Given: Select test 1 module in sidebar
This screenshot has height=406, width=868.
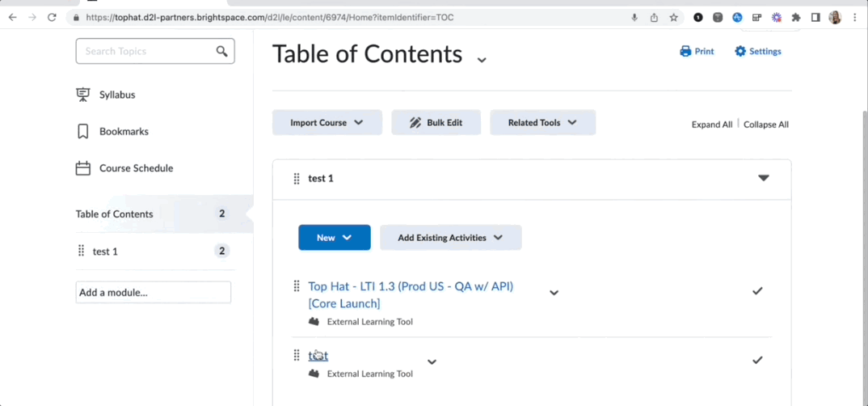Looking at the screenshot, I should (105, 252).
